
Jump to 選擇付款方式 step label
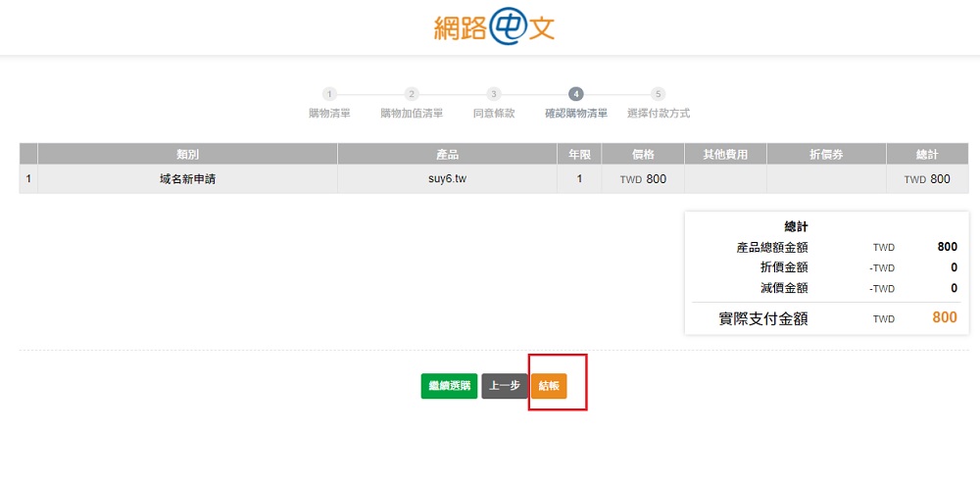coord(659,114)
